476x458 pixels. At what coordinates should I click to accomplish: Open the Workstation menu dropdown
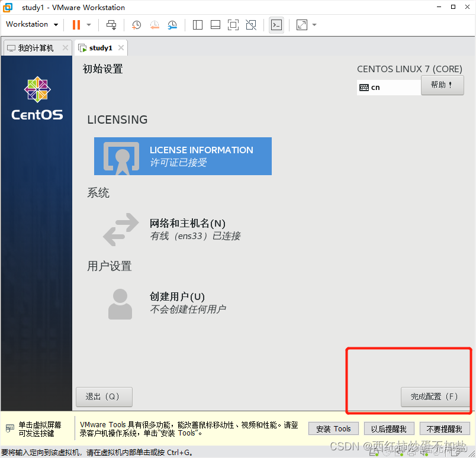(x=32, y=24)
